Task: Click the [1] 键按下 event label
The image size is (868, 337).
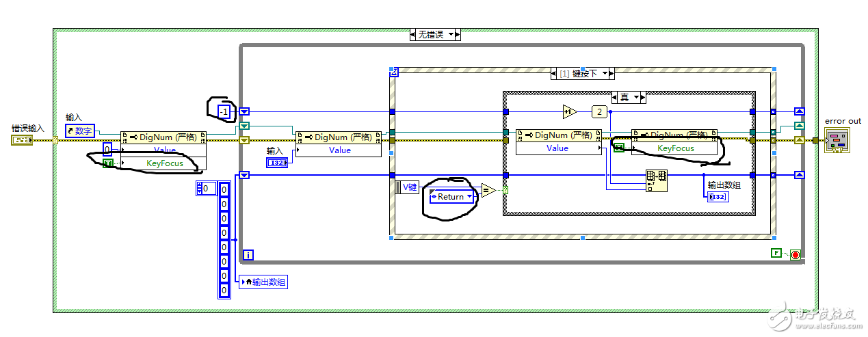Action: (580, 73)
